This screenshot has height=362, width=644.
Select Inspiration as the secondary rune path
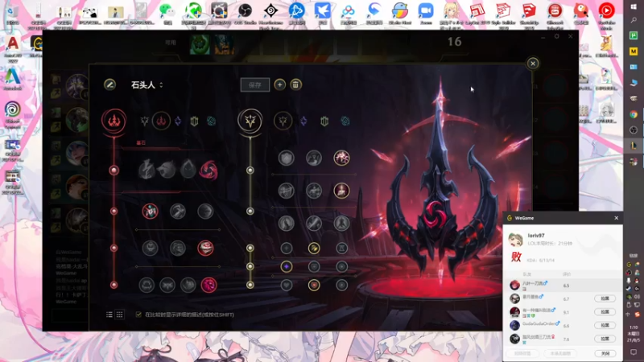345,121
